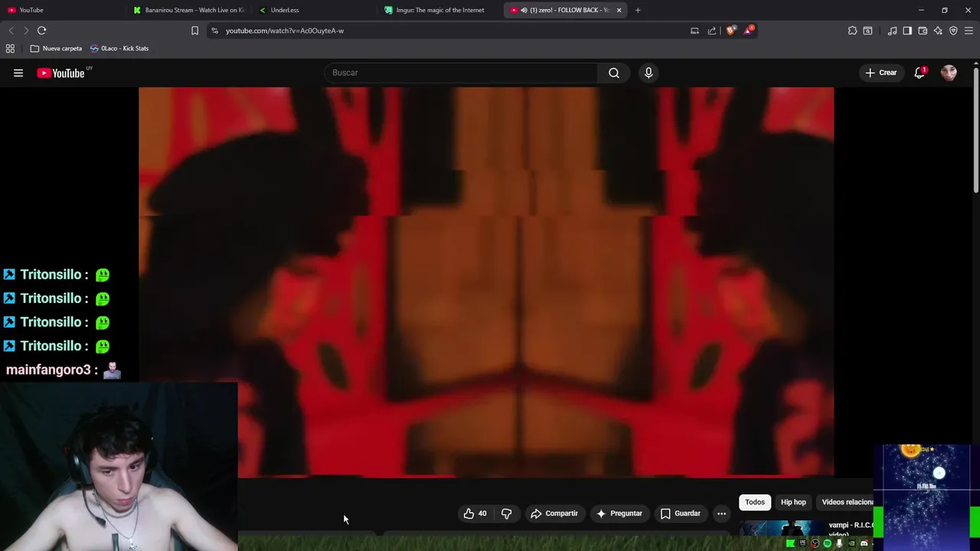The image size is (980, 551).
Task: Go back in browser history
Action: (11, 31)
